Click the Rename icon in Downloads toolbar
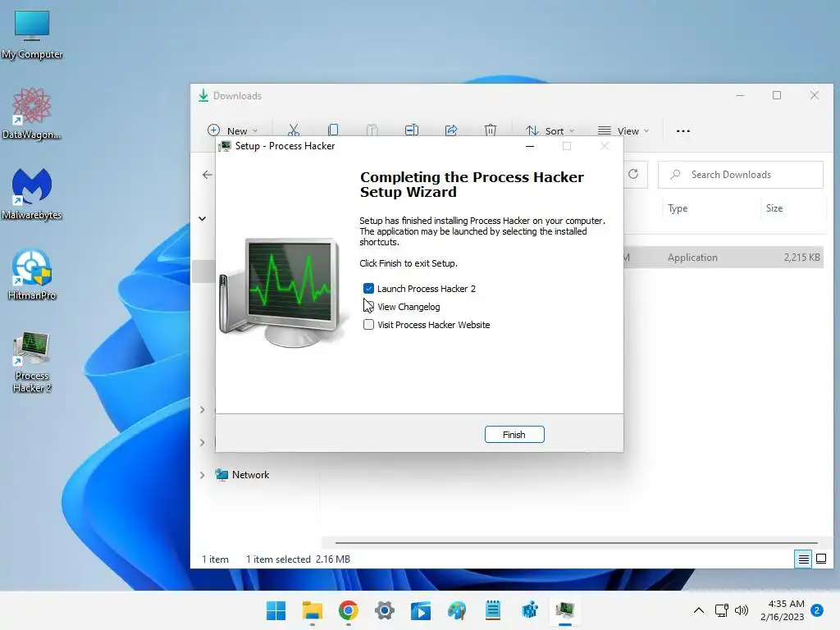Viewport: 840px width, 630px height. coord(412,130)
